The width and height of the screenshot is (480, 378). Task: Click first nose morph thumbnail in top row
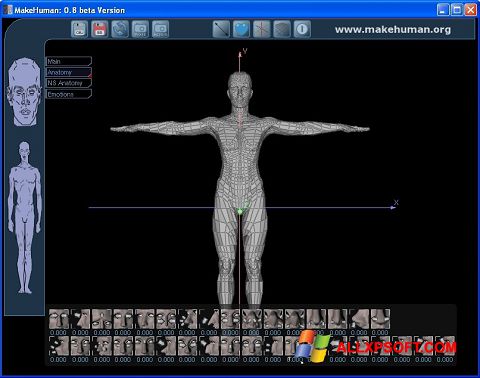[59, 319]
